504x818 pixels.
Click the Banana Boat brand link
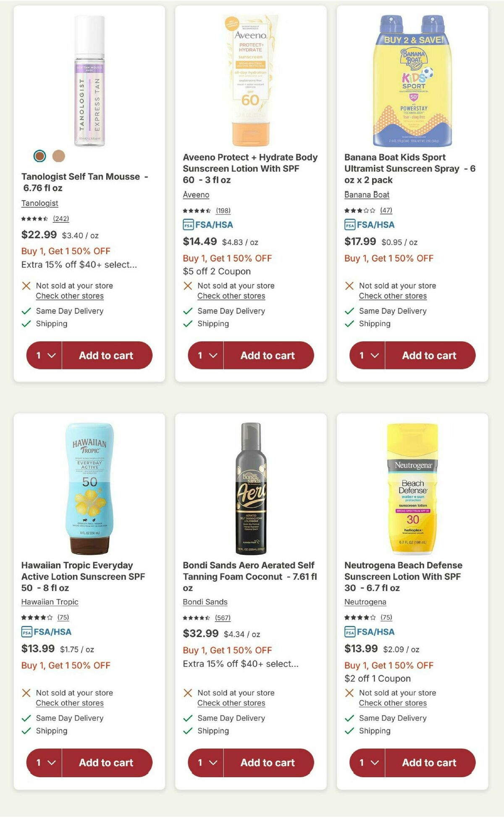point(366,195)
